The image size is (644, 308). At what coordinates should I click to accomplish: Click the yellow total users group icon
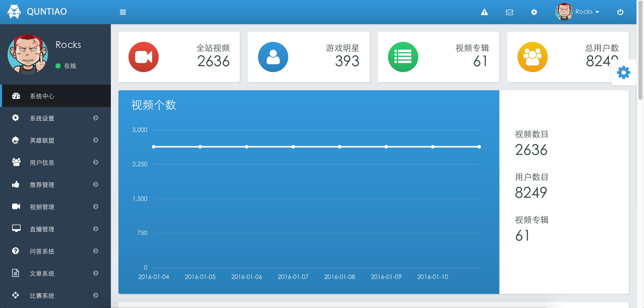pyautogui.click(x=532, y=57)
